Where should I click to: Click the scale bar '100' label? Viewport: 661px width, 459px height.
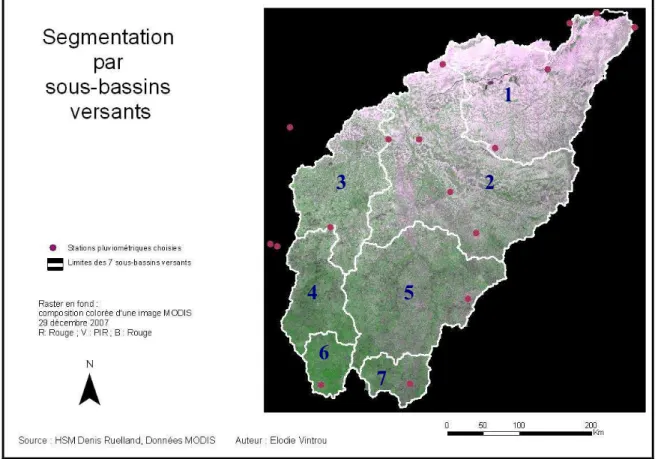pyautogui.click(x=519, y=425)
